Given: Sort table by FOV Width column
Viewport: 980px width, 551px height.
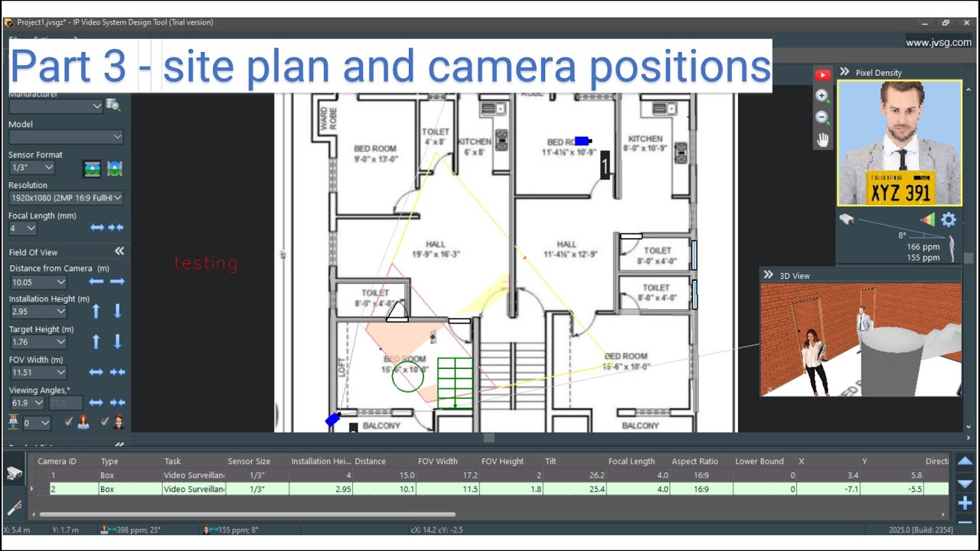Looking at the screenshot, I should (438, 461).
